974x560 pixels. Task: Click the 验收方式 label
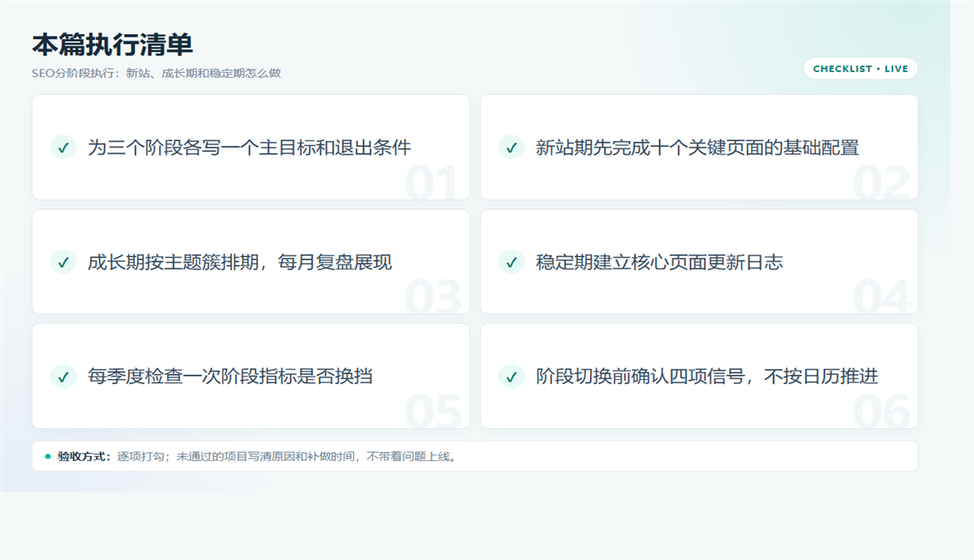click(x=84, y=456)
